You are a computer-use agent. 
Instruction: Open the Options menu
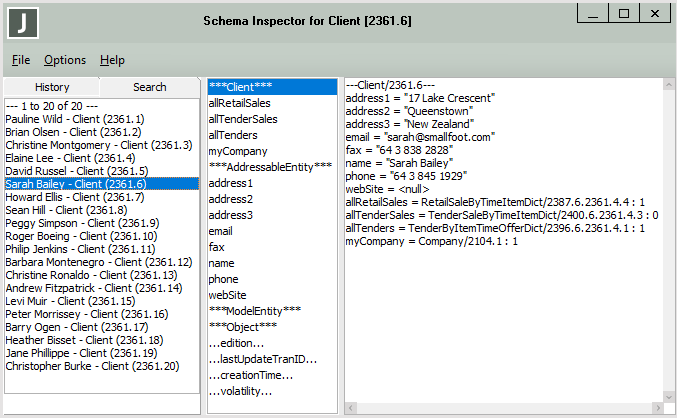click(x=65, y=60)
